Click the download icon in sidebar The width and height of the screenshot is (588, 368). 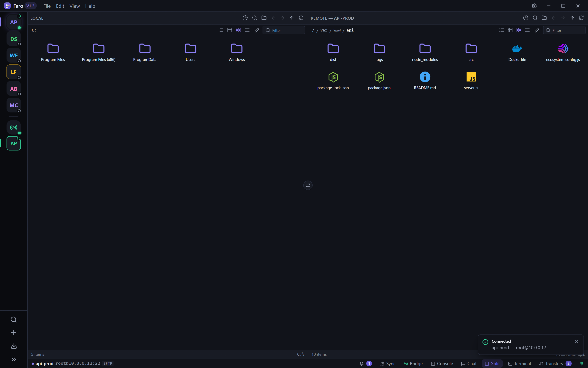point(14,346)
